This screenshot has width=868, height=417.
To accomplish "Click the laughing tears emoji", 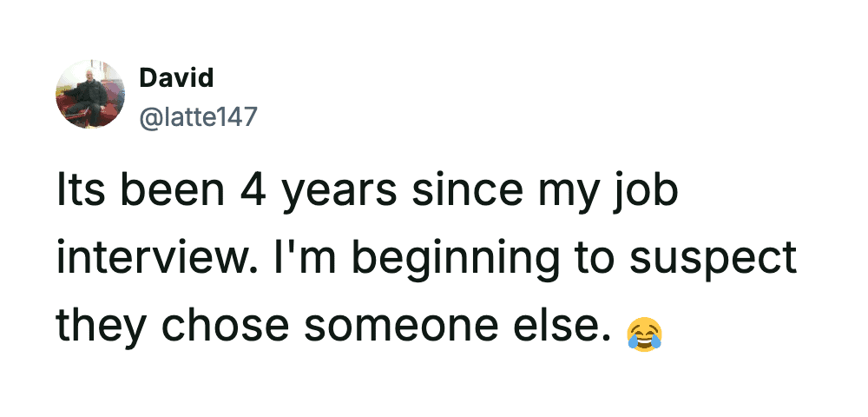I will pos(644,332).
